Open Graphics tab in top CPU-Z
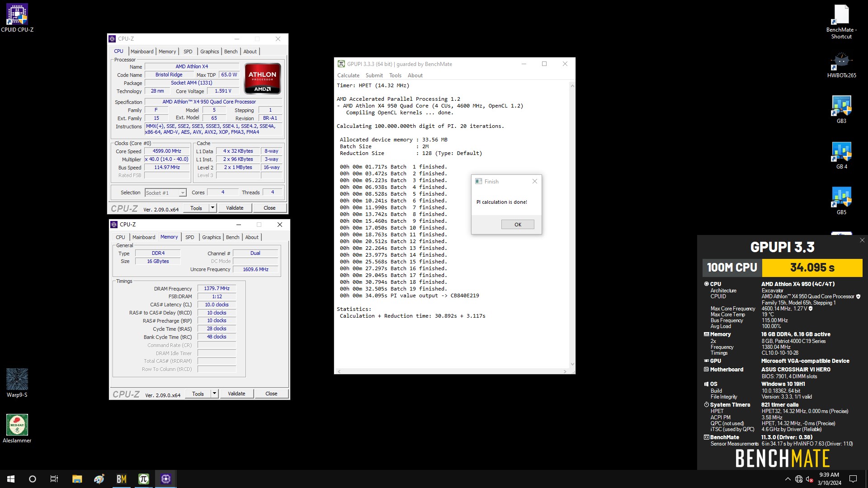The image size is (868, 488). 210,52
